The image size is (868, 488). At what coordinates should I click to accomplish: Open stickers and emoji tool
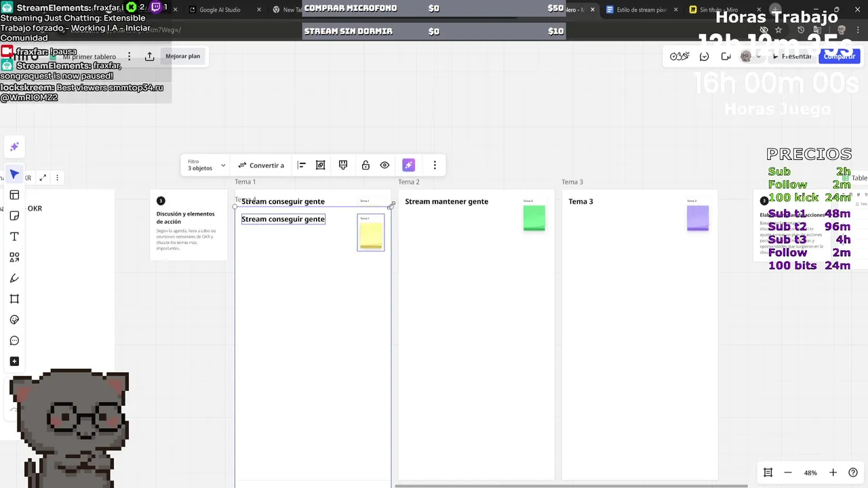(14, 320)
